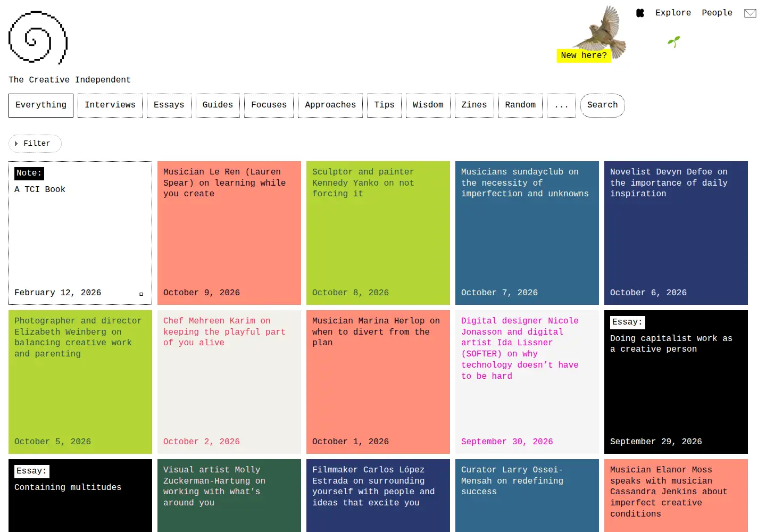The image size is (766, 532).
Task: Click the 'Note:' label on first card
Action: pyautogui.click(x=29, y=173)
